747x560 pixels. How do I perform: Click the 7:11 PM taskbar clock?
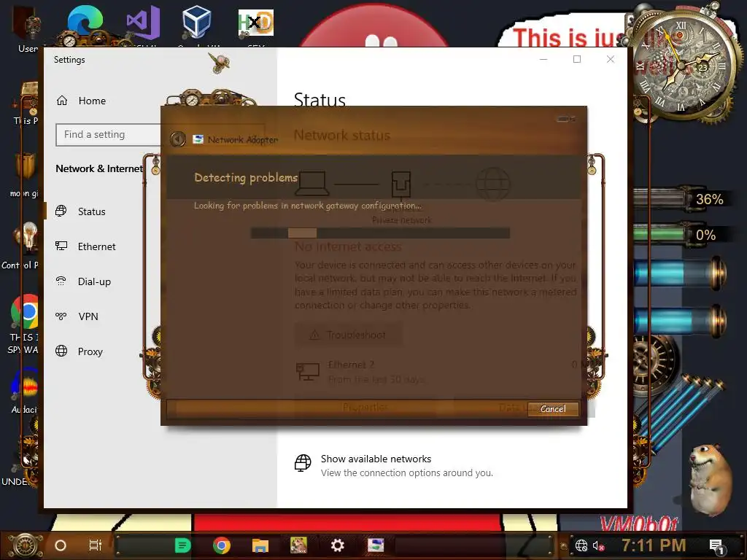(x=654, y=545)
